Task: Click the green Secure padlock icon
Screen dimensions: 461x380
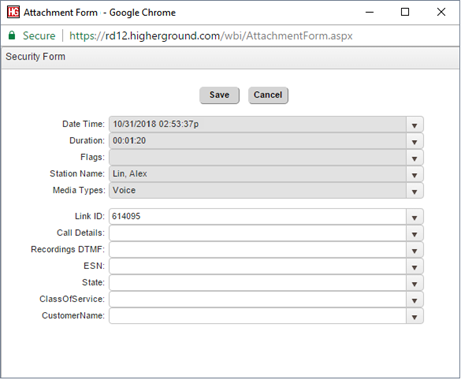Action: click(12, 35)
